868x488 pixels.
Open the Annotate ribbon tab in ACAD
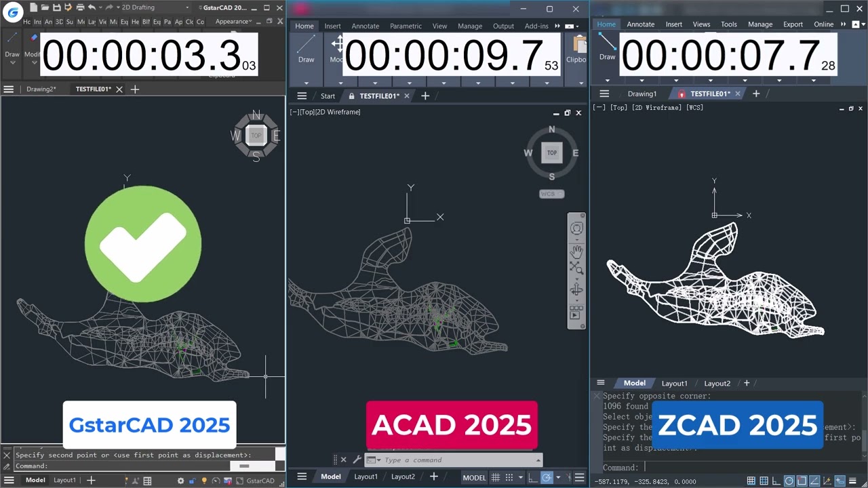[365, 26]
